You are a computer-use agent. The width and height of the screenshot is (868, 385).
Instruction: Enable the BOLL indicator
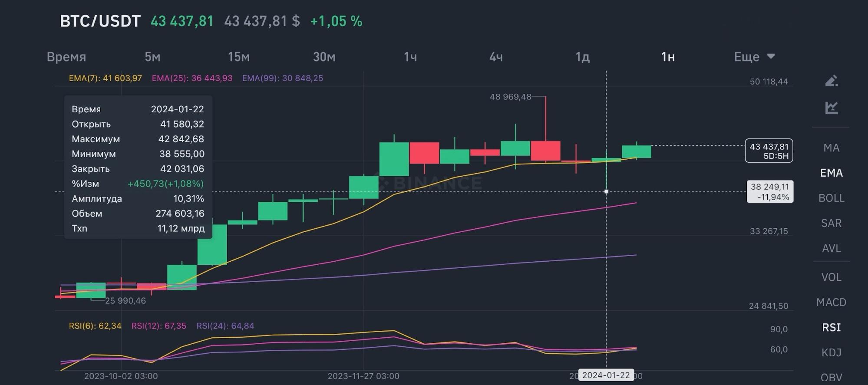(832, 198)
